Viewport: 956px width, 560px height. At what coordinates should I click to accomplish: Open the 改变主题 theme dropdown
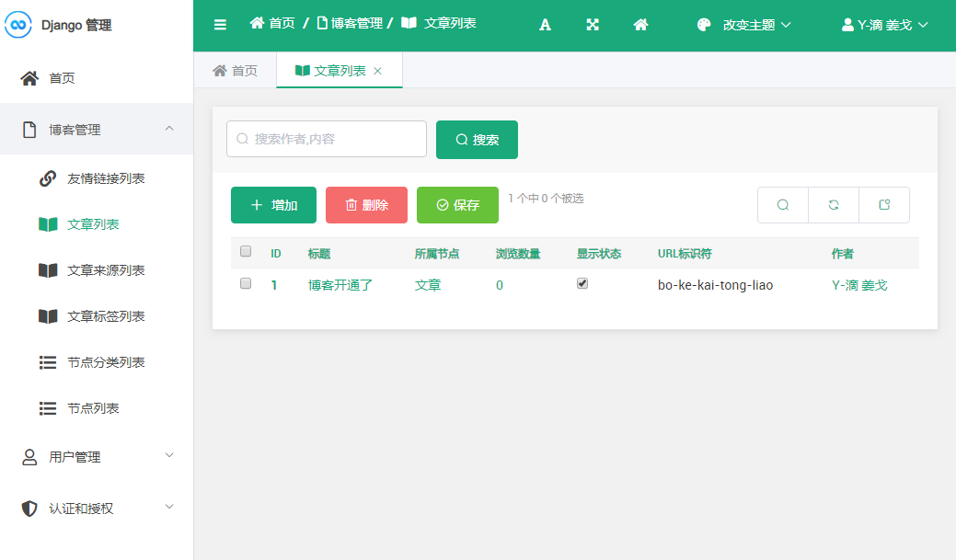click(x=743, y=25)
